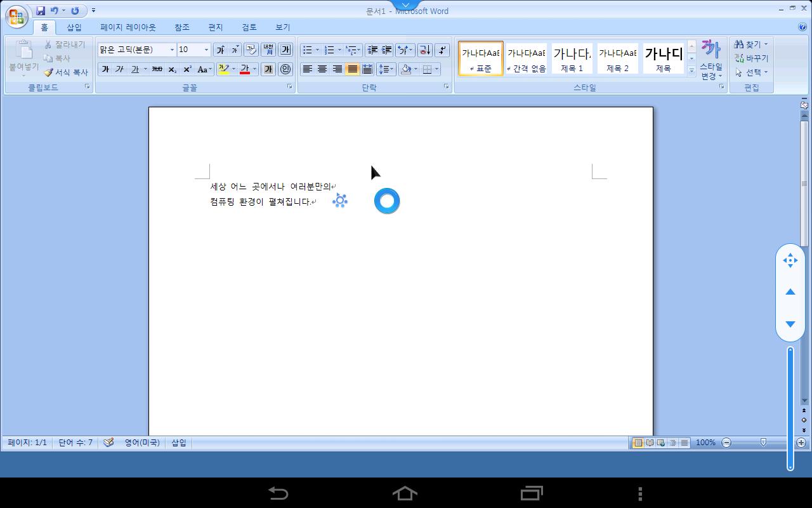The width and height of the screenshot is (812, 508).
Task: Expand the line spacing dropdown
Action: click(x=393, y=69)
